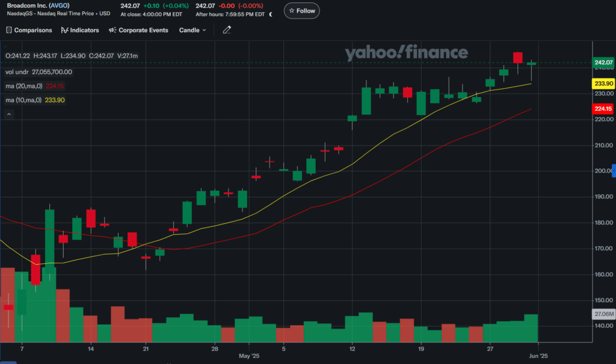Click the NasdaqGS Real Time Price label
This screenshot has width=616, height=364.
58,14
